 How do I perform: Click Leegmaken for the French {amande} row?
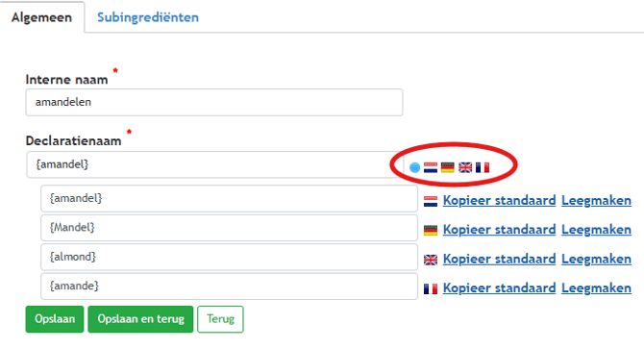[x=596, y=288]
